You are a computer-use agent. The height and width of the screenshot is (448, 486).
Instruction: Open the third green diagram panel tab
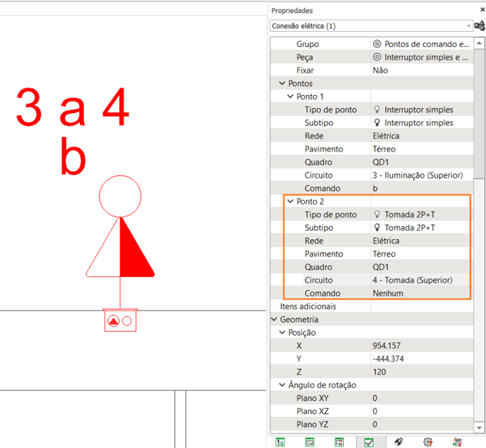point(339,441)
